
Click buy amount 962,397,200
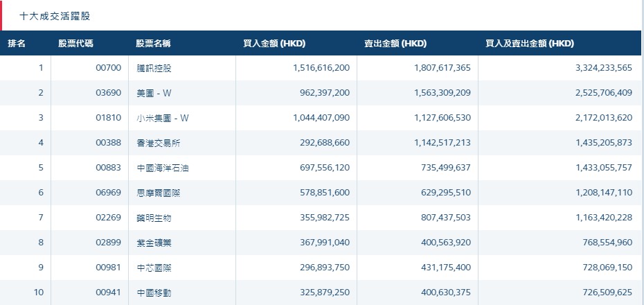[x=325, y=93]
